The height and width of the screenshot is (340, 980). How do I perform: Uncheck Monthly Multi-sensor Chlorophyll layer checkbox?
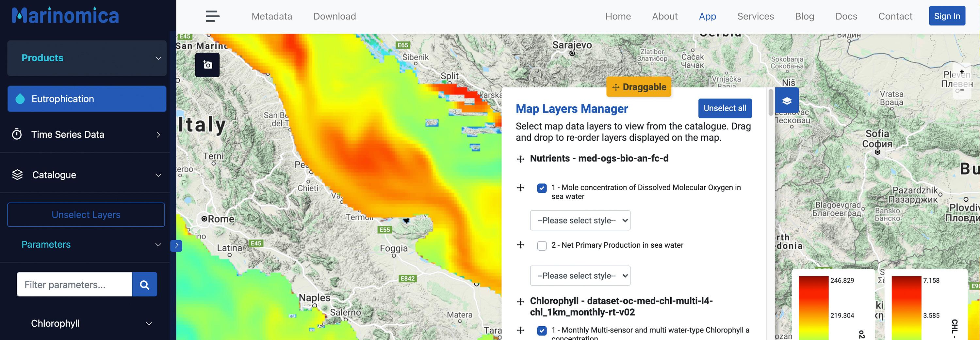(542, 331)
